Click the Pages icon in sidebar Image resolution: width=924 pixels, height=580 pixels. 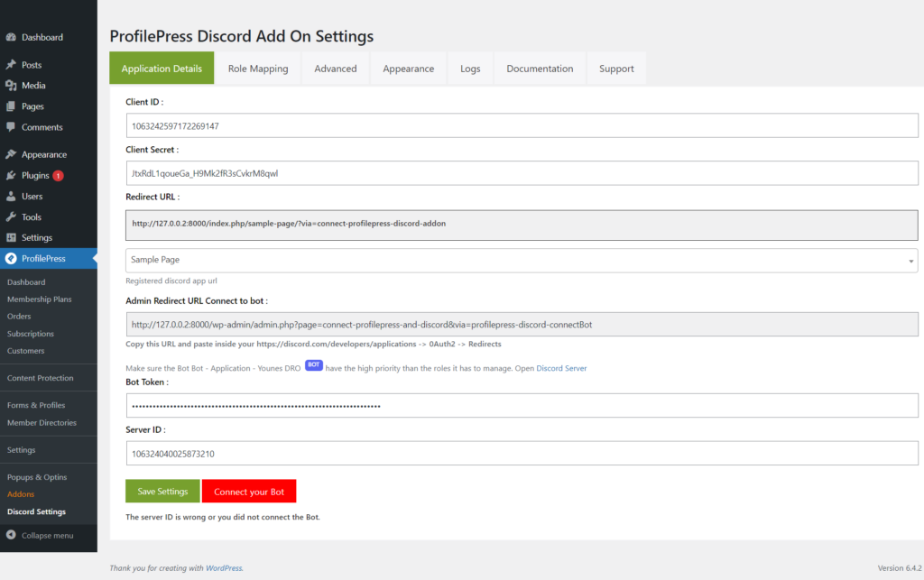point(11,106)
